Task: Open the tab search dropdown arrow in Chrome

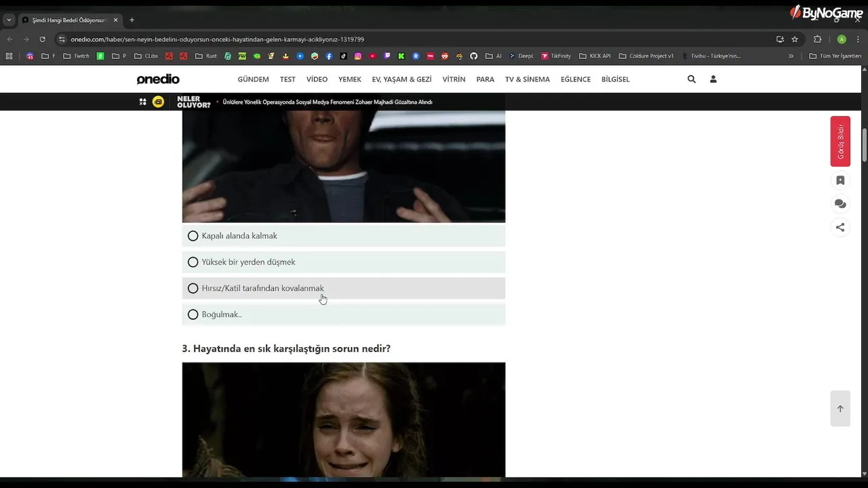Action: 9,20
